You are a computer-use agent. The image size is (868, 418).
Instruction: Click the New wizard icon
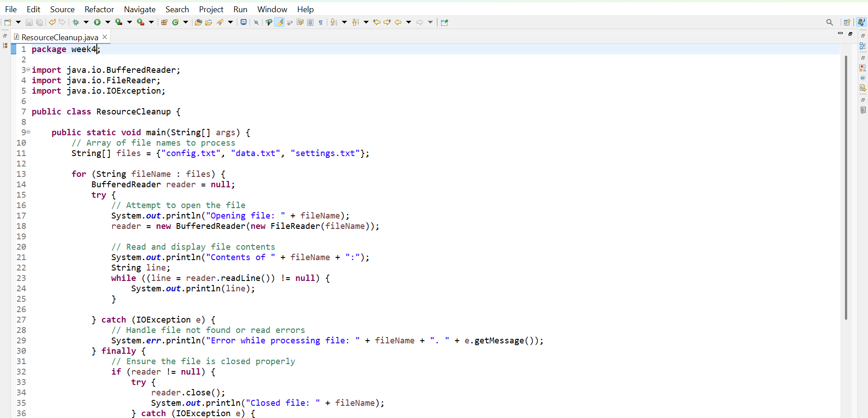coord(8,22)
